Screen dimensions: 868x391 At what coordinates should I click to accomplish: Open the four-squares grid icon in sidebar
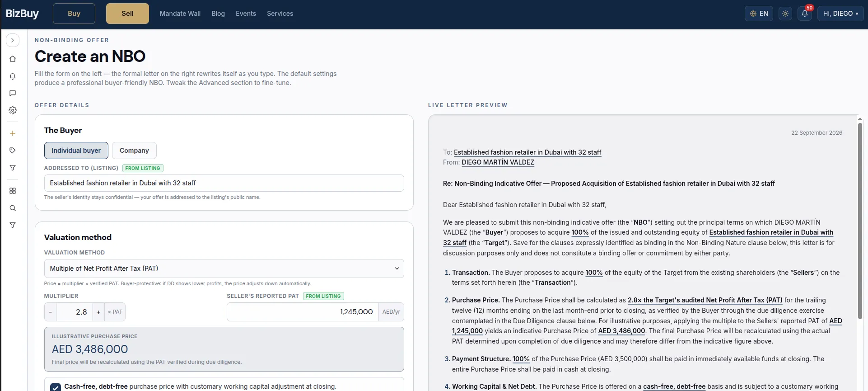(x=13, y=191)
